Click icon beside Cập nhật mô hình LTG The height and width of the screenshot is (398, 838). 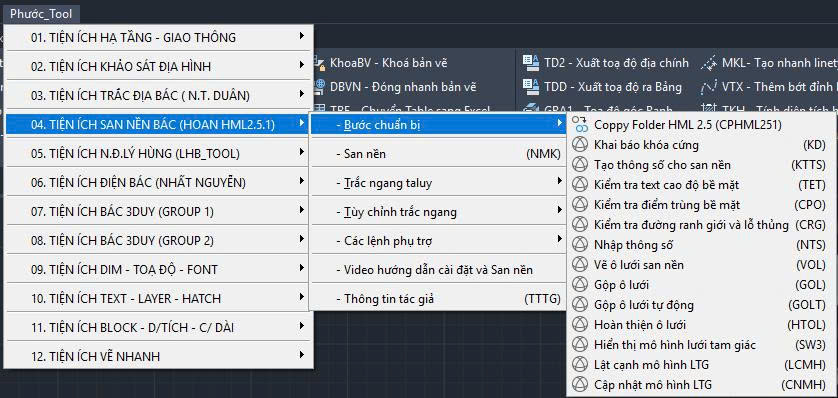(580, 384)
